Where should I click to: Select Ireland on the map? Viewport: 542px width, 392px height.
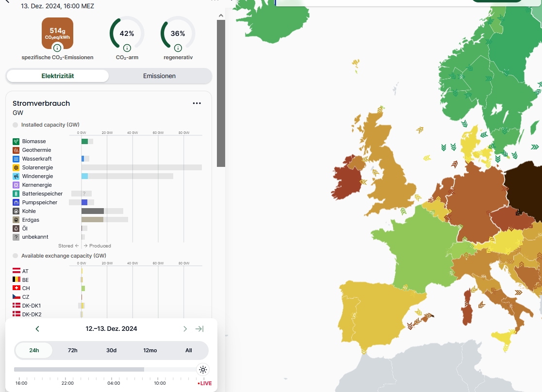[347, 181]
